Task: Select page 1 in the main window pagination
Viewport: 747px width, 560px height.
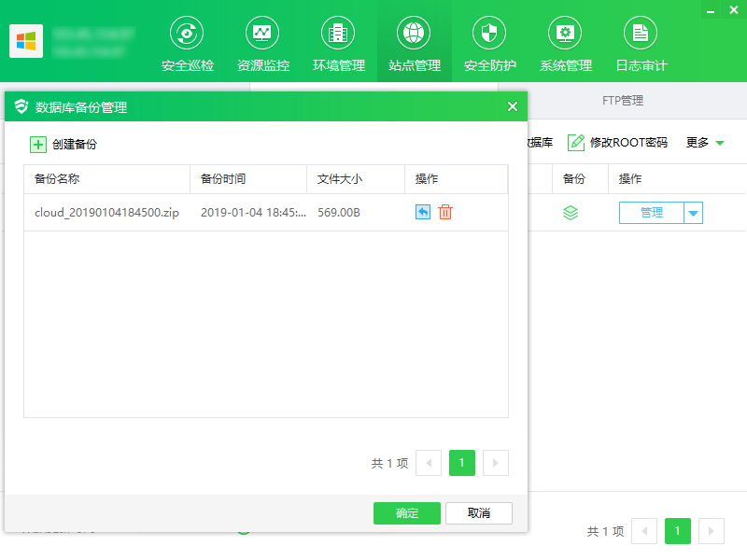Action: (678, 530)
